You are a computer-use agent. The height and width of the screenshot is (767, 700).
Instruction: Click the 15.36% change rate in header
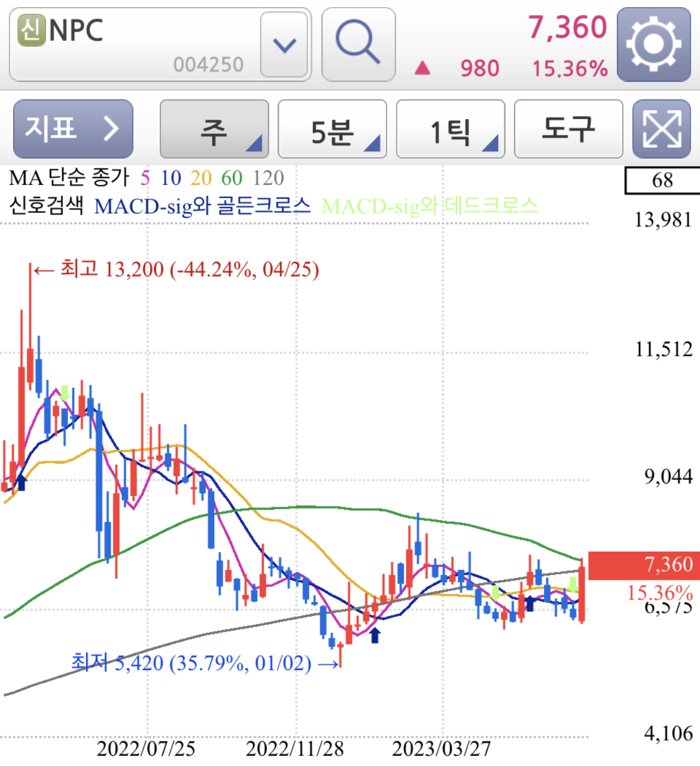(570, 69)
